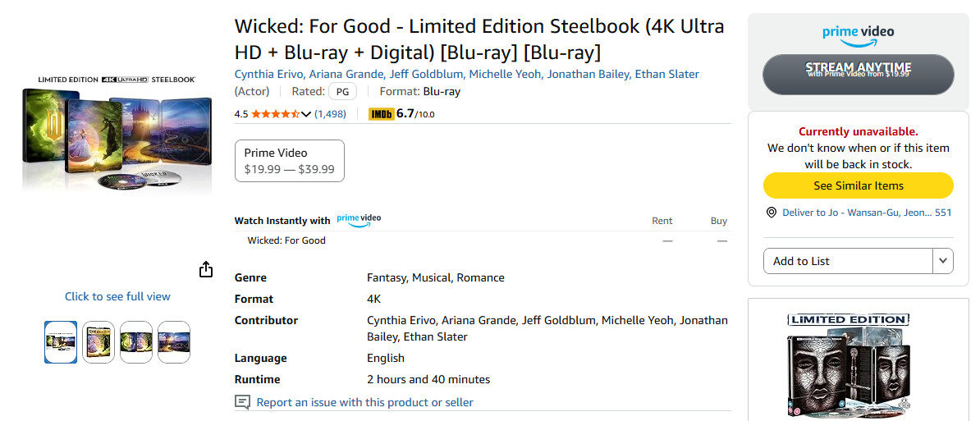Click the share icon below product image
The width and height of the screenshot is (980, 421).
(206, 269)
